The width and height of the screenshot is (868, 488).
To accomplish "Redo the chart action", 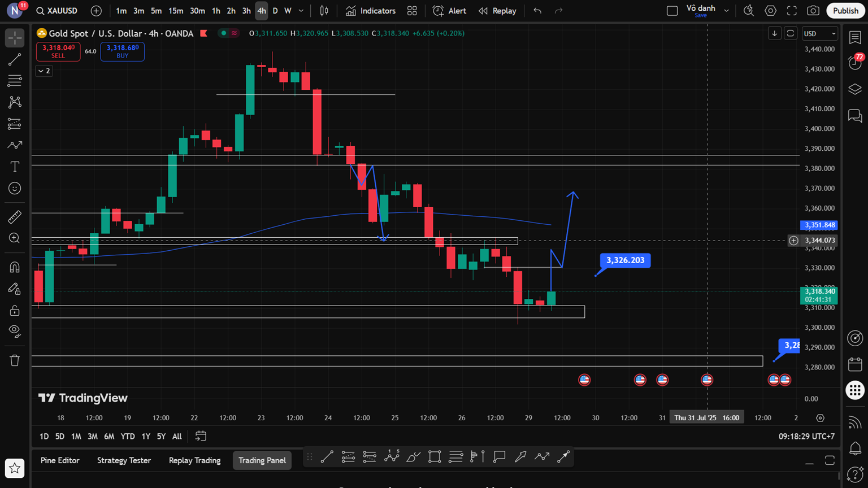I will (x=558, y=11).
